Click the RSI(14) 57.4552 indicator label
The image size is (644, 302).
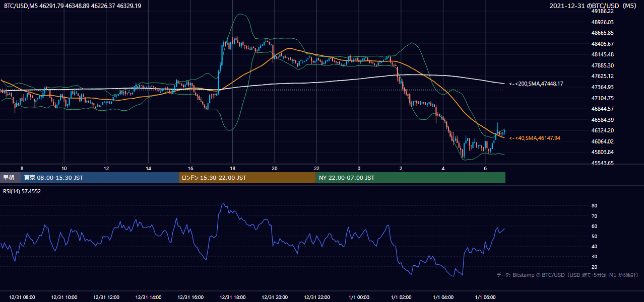click(22, 191)
